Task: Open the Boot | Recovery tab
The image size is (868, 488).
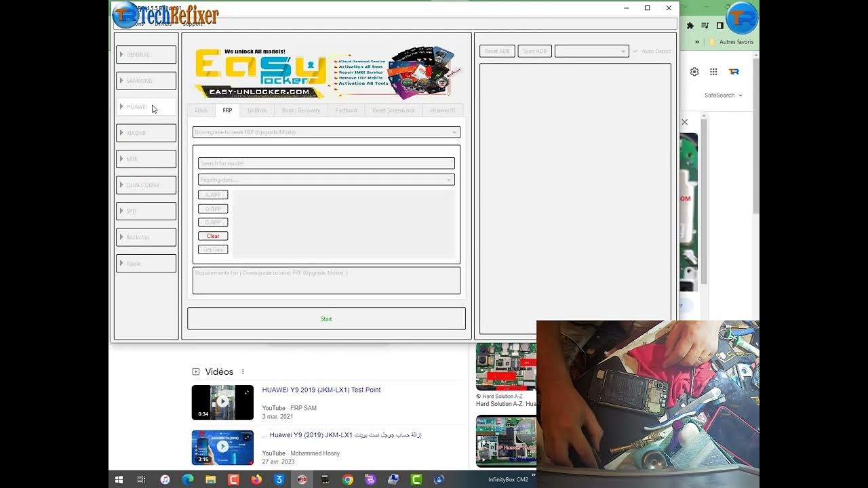Action: (x=300, y=110)
